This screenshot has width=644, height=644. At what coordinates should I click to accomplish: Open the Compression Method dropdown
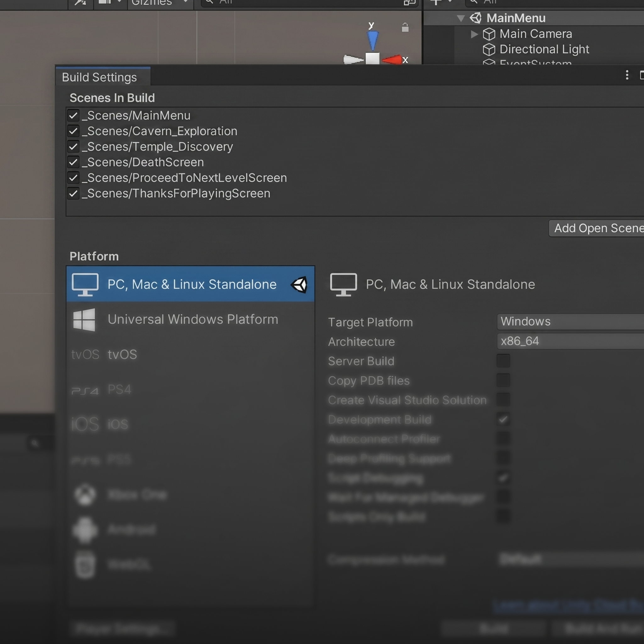click(570, 559)
